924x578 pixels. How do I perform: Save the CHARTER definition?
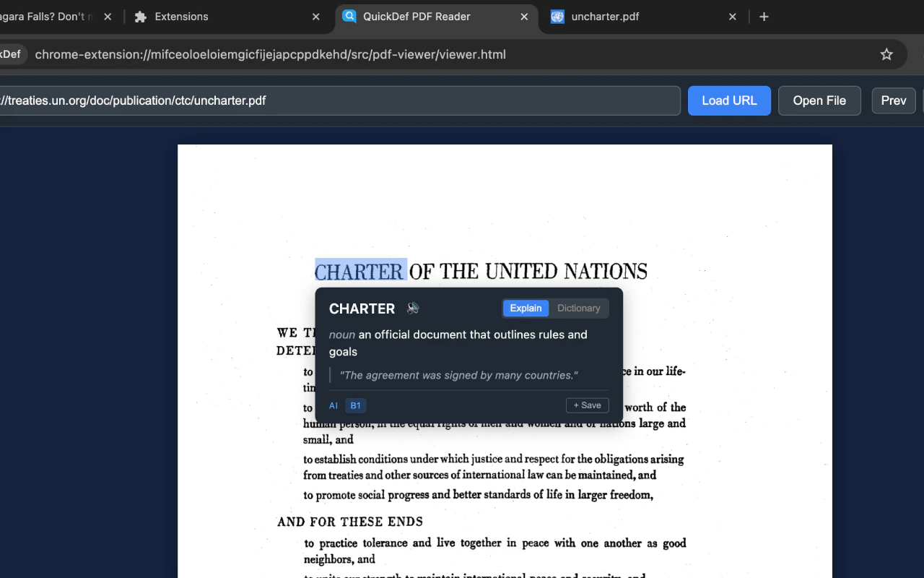click(588, 405)
